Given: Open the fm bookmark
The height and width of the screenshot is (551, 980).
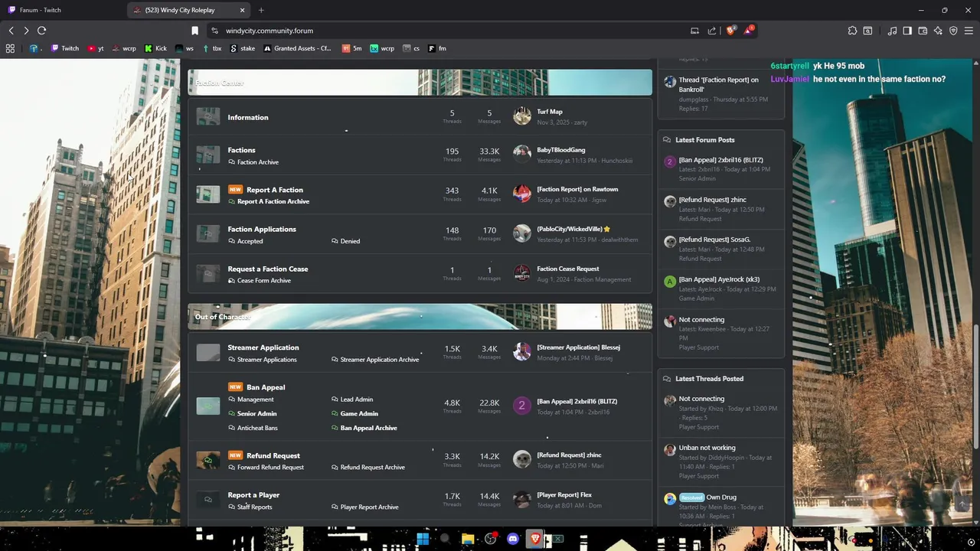Looking at the screenshot, I should pos(437,48).
